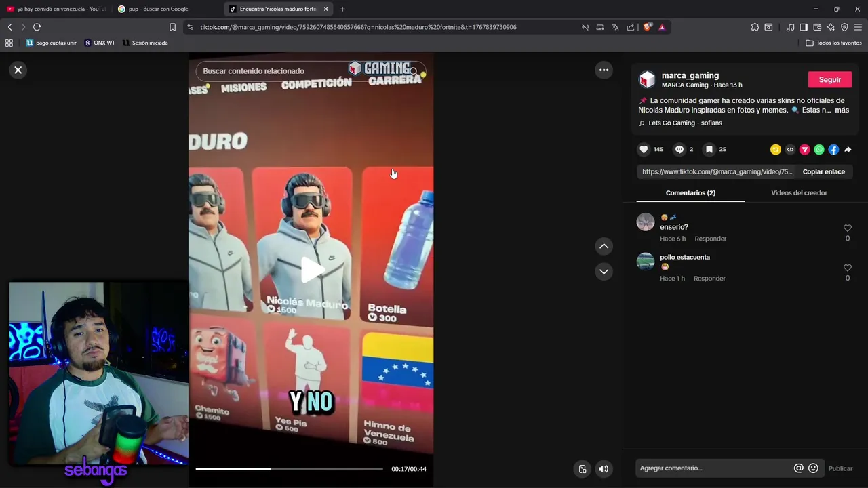Reload the current page
Image resolution: width=868 pixels, height=488 pixels.
[37, 27]
